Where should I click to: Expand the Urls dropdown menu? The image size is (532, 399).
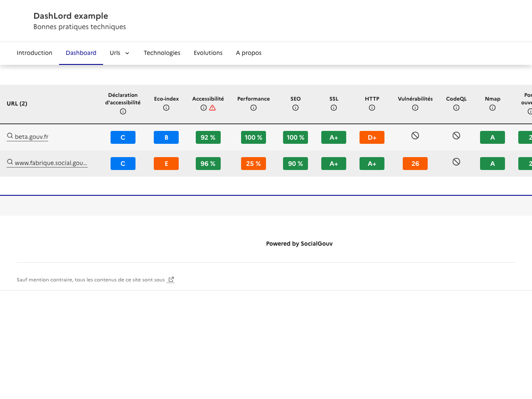pos(120,53)
